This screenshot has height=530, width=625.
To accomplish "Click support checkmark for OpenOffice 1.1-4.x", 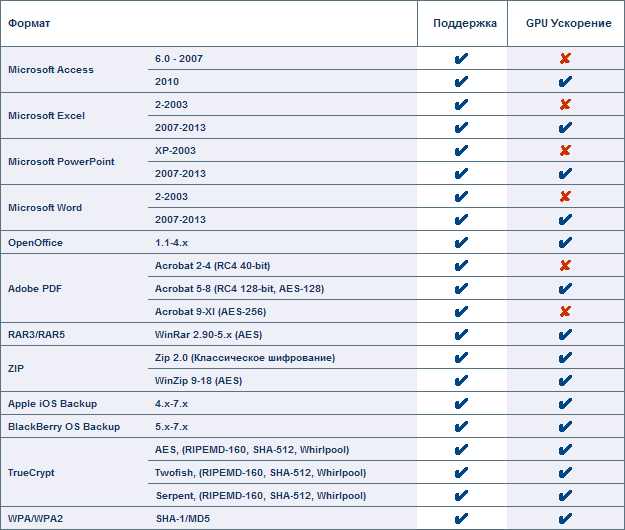I will tap(461, 243).
